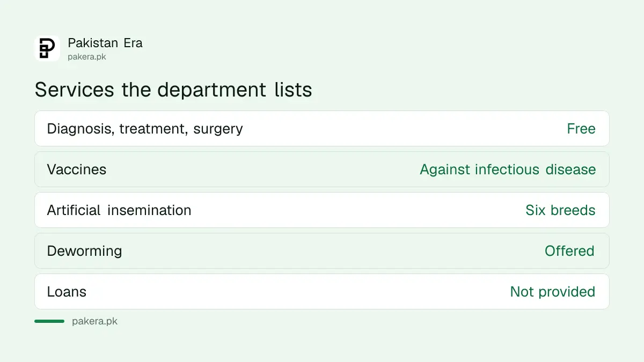Select the 'Services the department lists' heading
The height and width of the screenshot is (362, 644).
click(173, 90)
